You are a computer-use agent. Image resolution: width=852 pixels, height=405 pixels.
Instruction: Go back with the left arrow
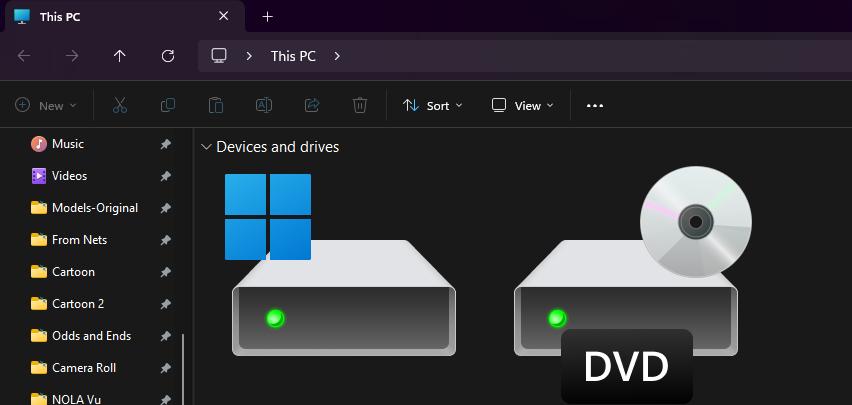[x=24, y=56]
